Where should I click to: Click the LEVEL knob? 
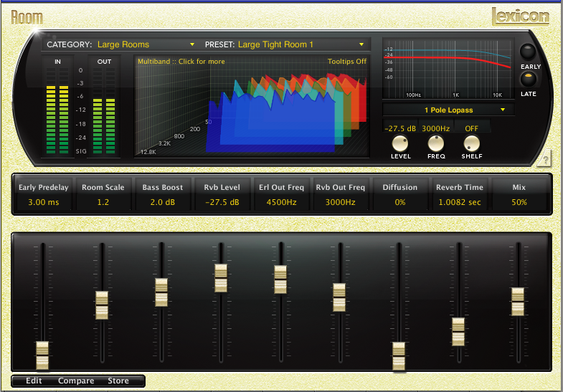pyautogui.click(x=400, y=143)
